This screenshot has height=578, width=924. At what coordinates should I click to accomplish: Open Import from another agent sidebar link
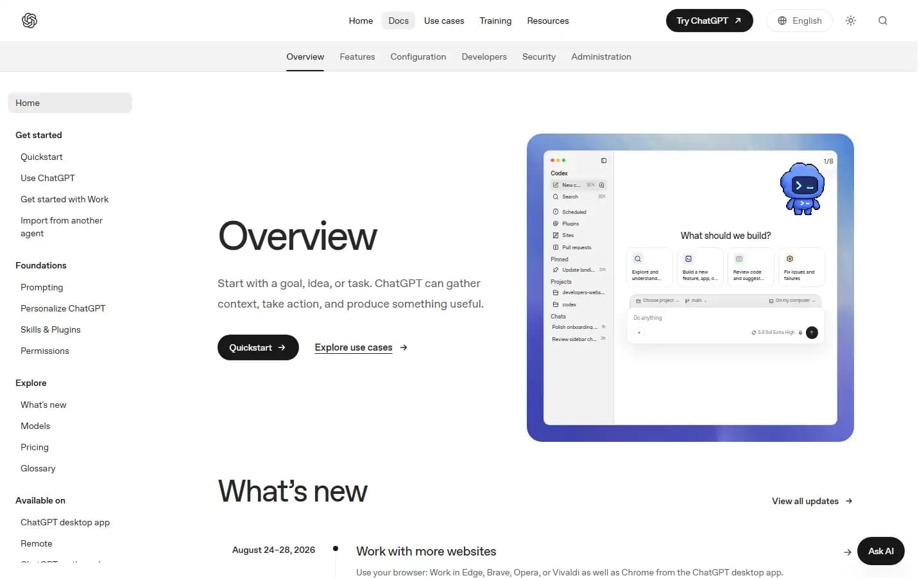point(62,227)
